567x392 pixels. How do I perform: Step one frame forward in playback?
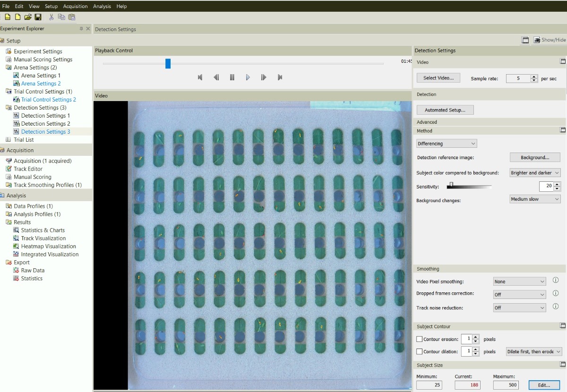pos(264,77)
